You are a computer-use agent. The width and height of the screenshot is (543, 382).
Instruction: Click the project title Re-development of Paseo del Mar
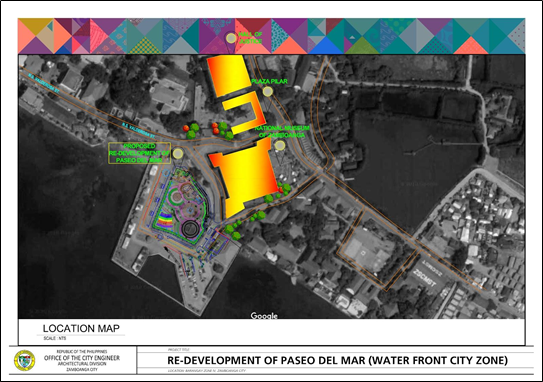pyautogui.click(x=337, y=361)
